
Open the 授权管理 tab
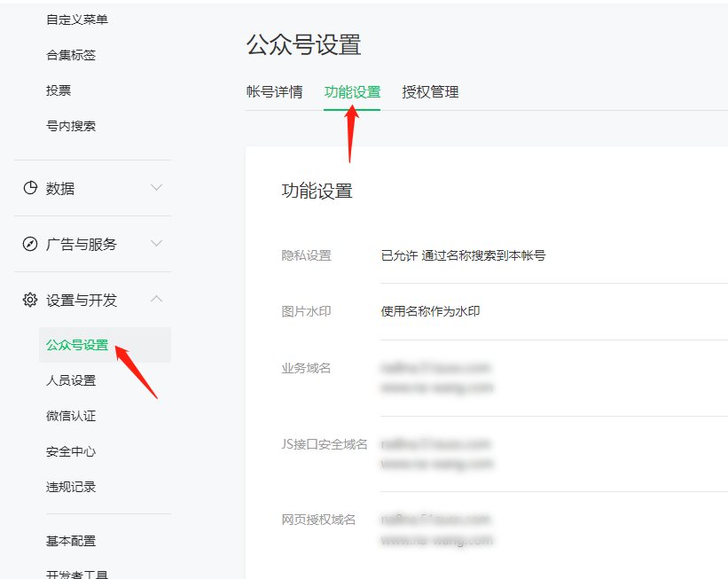(x=430, y=91)
